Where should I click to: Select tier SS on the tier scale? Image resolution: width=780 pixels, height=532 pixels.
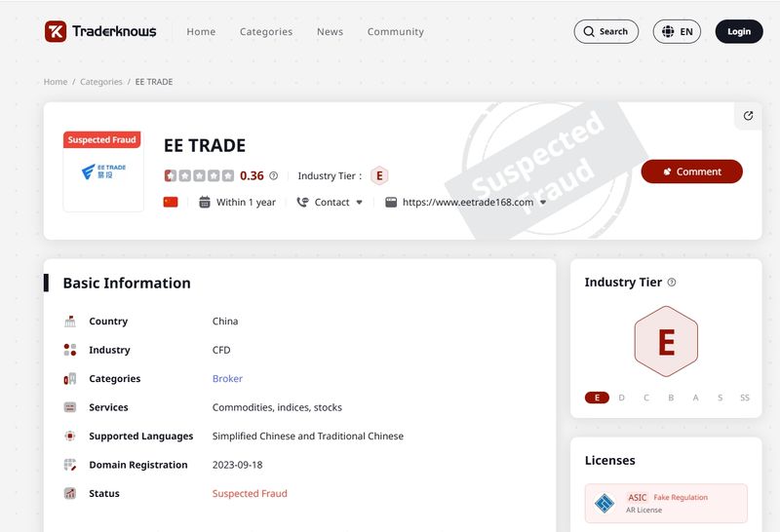(x=745, y=398)
